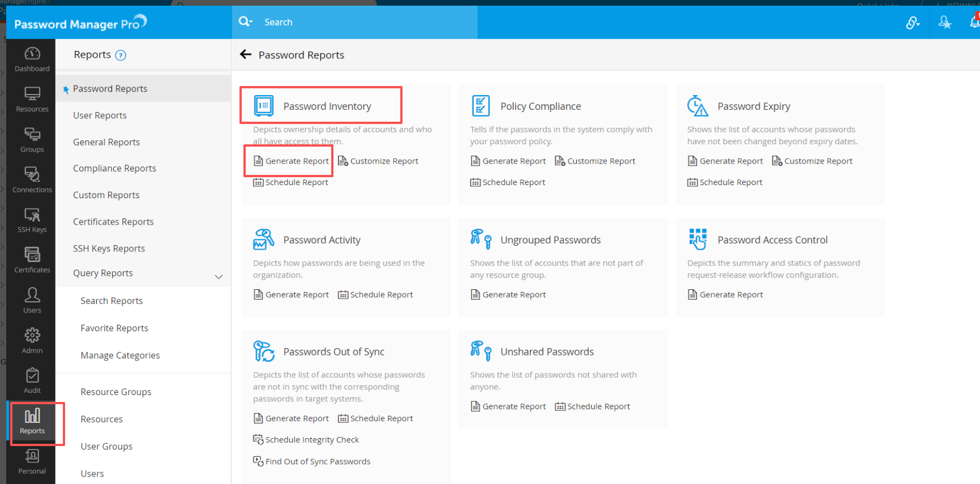Open the Audit sidebar icon
The image size is (980, 484).
pos(32,380)
